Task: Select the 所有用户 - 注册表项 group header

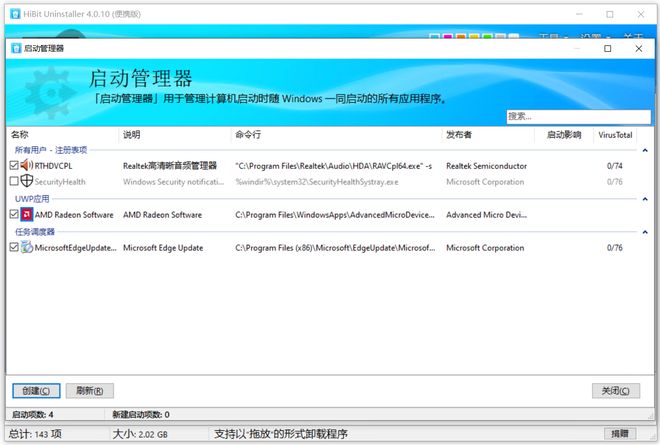Action: pyautogui.click(x=51, y=150)
